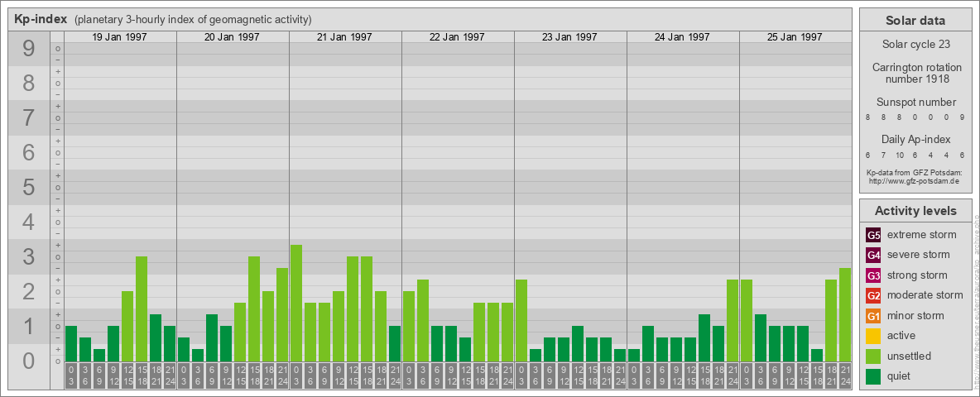Click the Kp scale number 0

click(28, 361)
